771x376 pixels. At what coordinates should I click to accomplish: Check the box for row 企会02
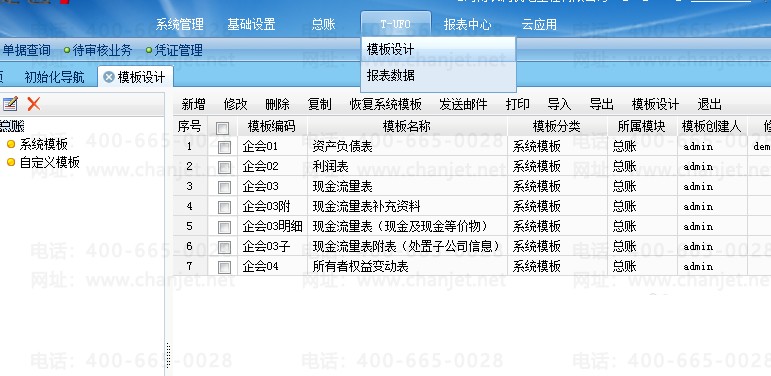(224, 167)
